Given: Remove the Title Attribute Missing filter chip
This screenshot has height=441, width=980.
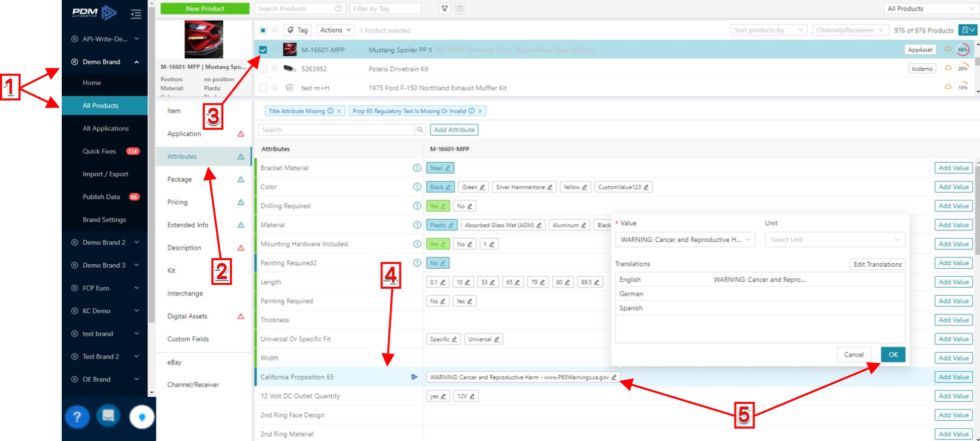Looking at the screenshot, I should 339,111.
